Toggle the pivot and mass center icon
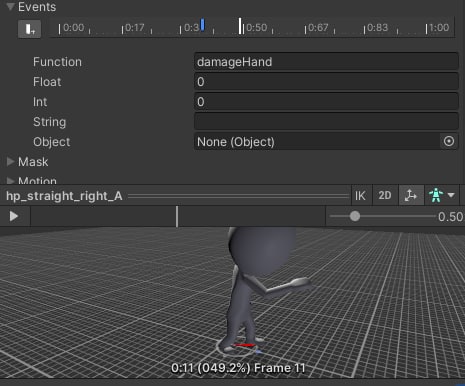The width and height of the screenshot is (465, 386). point(411,195)
